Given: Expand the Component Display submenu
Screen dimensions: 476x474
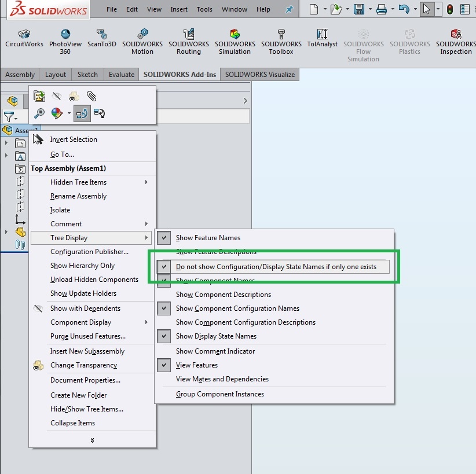Looking at the screenshot, I should [91, 322].
